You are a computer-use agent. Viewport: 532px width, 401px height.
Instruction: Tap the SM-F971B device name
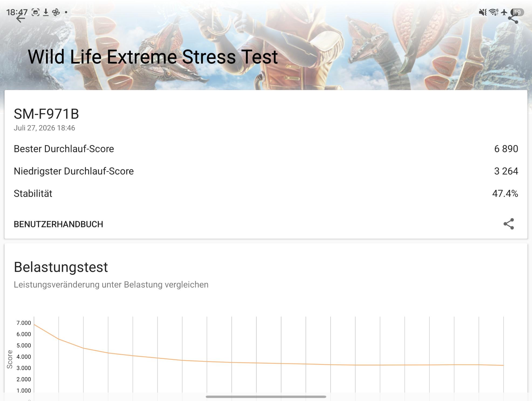tap(46, 114)
